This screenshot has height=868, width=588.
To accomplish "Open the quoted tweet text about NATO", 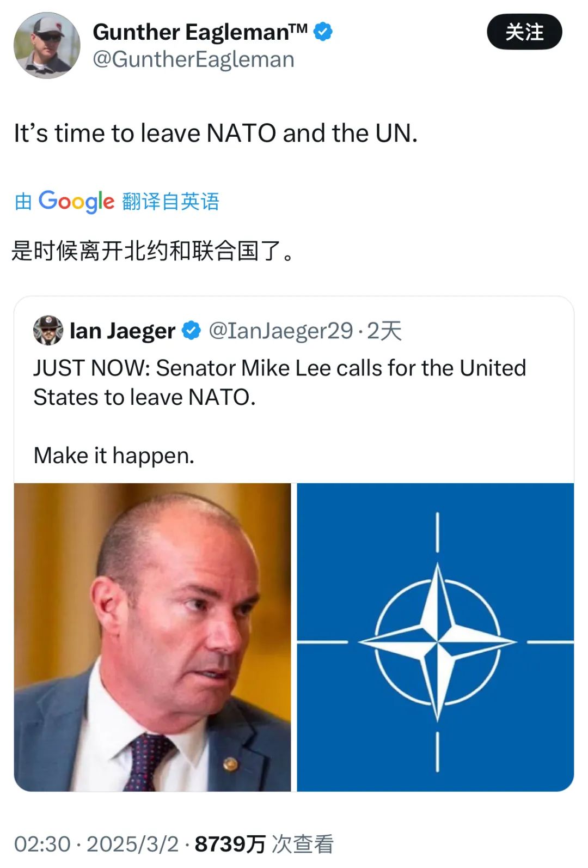I will [280, 383].
